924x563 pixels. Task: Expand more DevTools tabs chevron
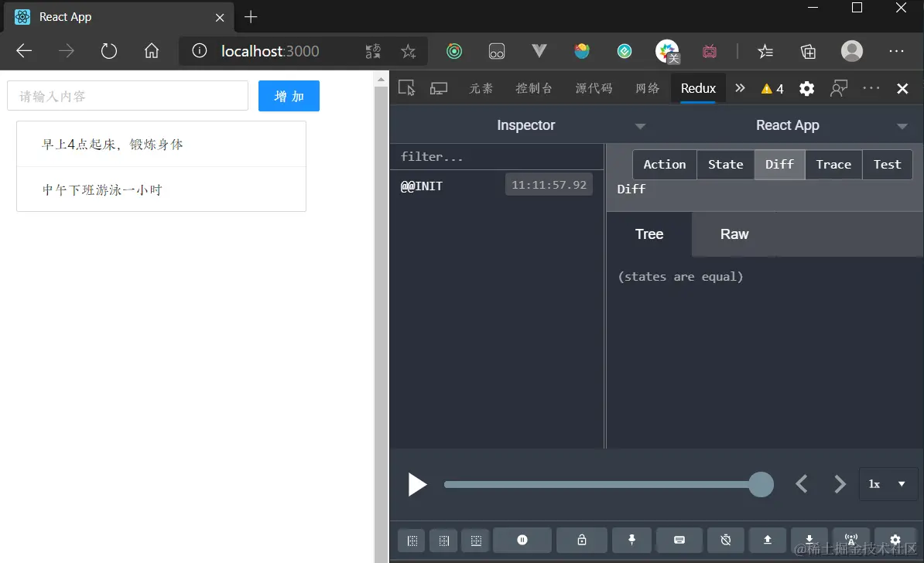(x=740, y=88)
